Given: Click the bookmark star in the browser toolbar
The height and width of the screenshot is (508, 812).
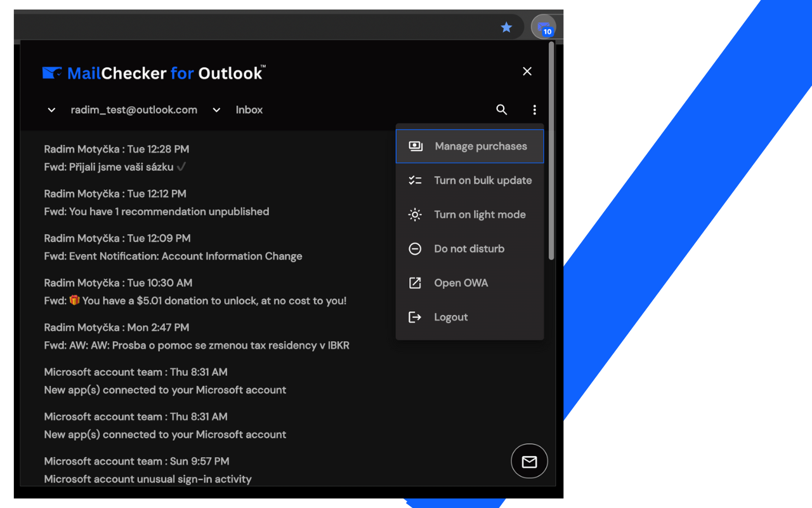Looking at the screenshot, I should click(506, 27).
